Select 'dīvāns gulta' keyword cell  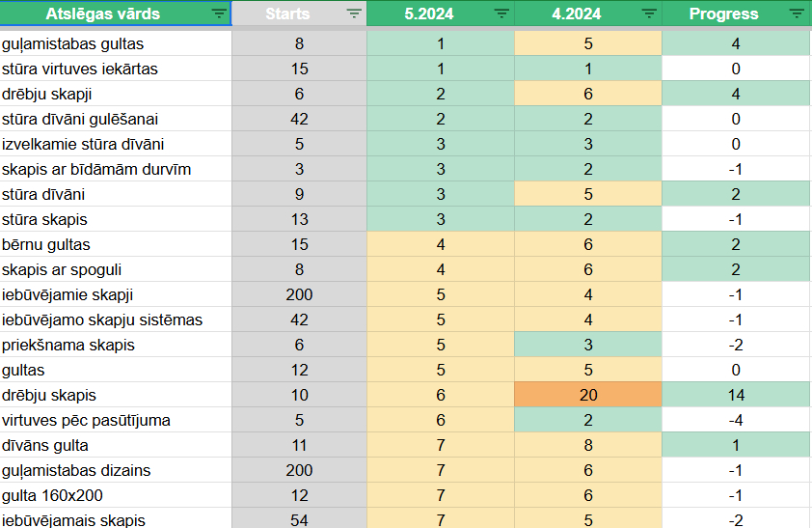click(x=45, y=446)
